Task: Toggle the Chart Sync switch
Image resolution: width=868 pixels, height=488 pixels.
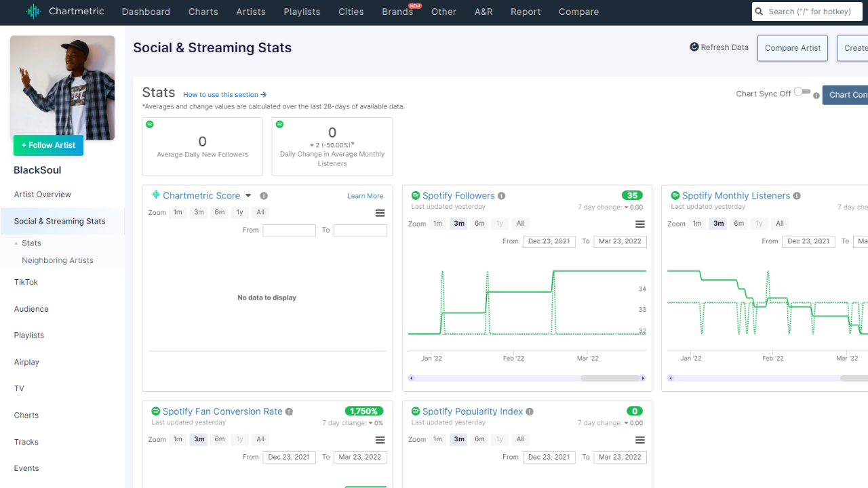Action: (x=802, y=91)
